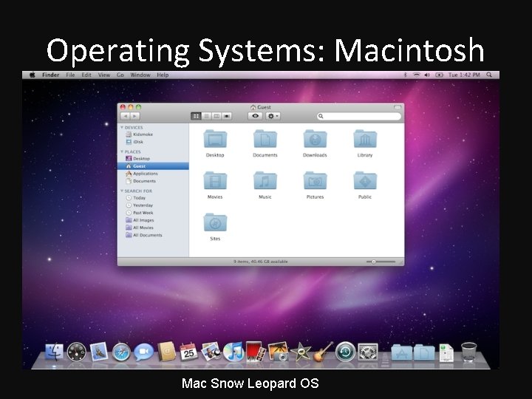
Task: Open Finder from the dock
Action: click(x=55, y=352)
